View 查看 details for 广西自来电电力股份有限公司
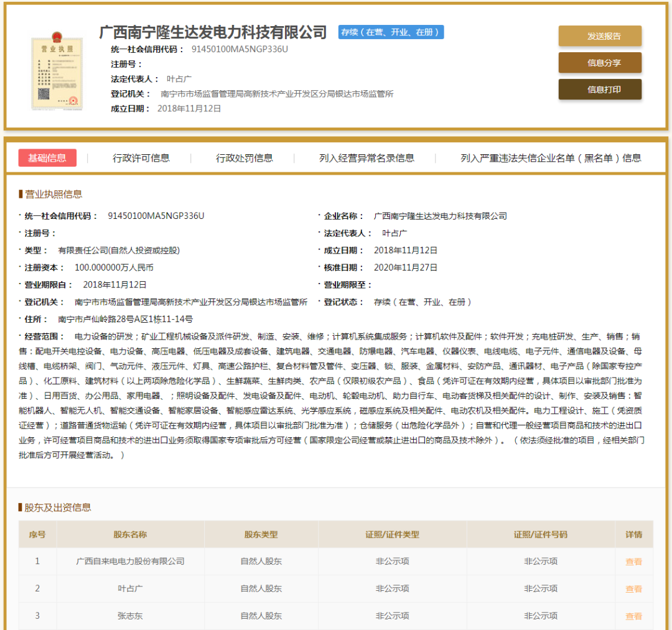 [x=633, y=561]
